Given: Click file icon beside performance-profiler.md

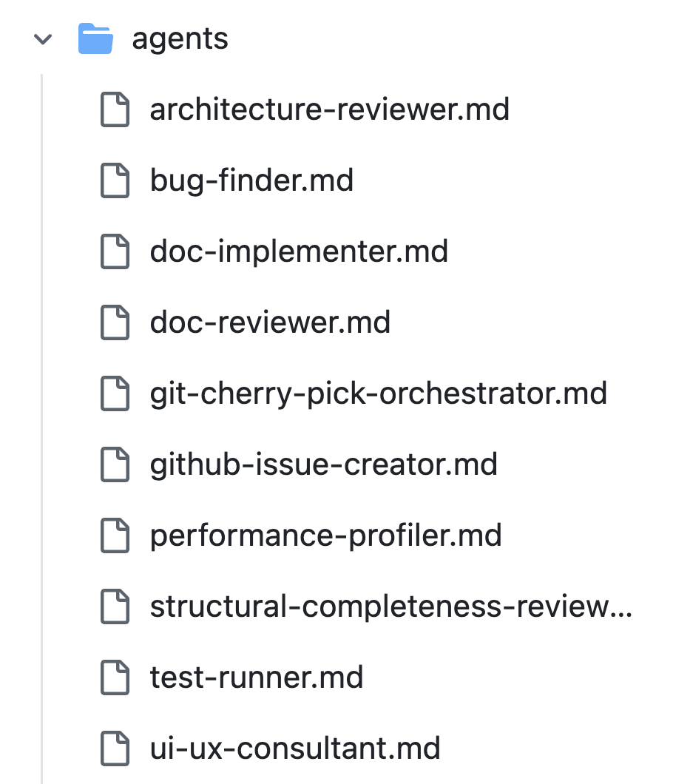Looking at the screenshot, I should pos(115,536).
